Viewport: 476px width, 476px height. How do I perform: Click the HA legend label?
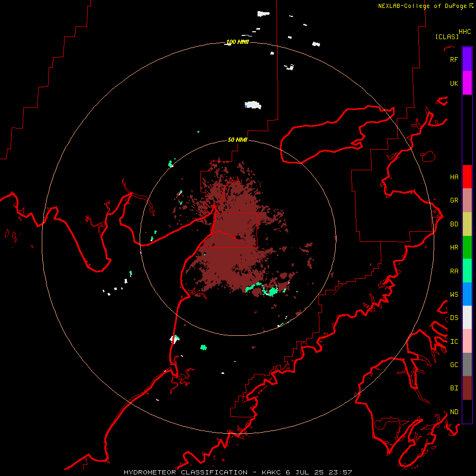coord(454,177)
